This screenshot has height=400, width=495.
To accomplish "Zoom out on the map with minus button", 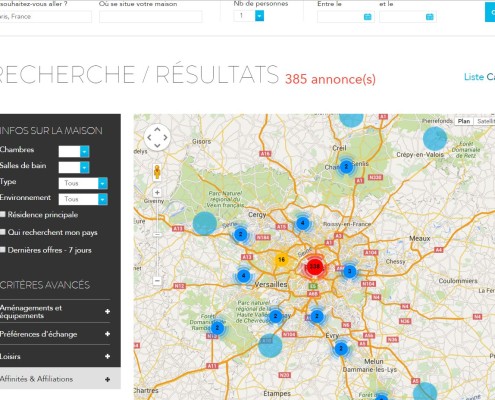I will click(157, 281).
